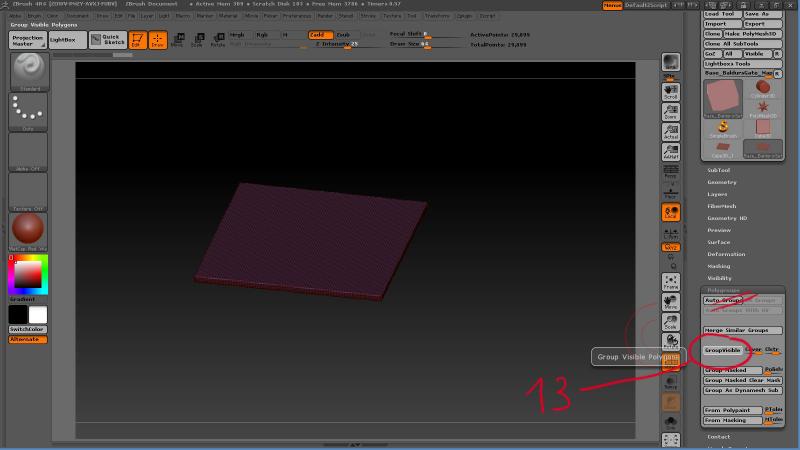This screenshot has height=450, width=800.
Task: Expand the Layers section
Action: pyautogui.click(x=717, y=194)
